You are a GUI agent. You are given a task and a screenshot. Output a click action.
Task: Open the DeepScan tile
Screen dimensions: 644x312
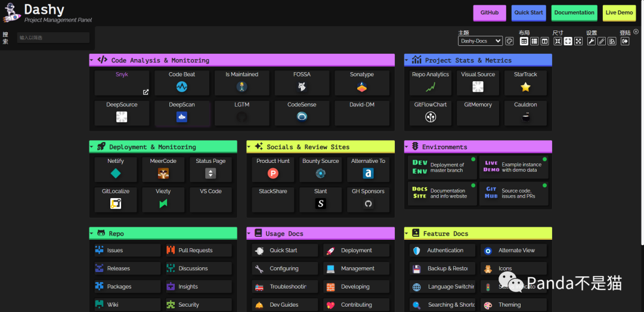pos(182,113)
